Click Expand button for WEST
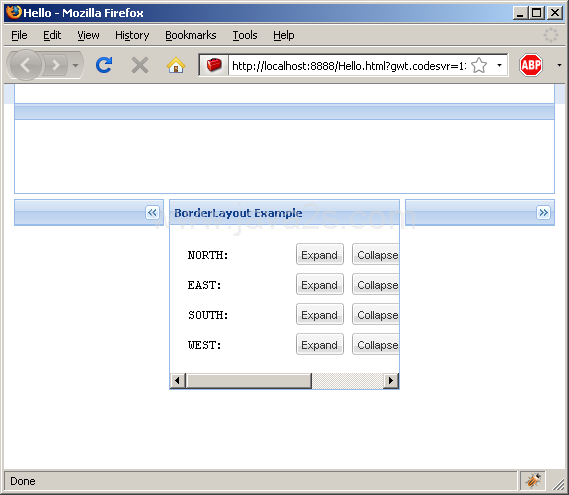The width and height of the screenshot is (569, 495). (x=320, y=345)
